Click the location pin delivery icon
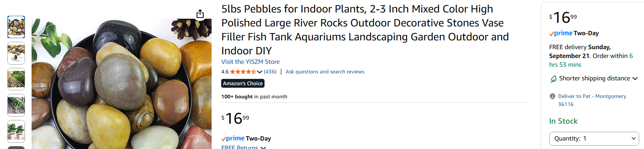 coord(552,97)
